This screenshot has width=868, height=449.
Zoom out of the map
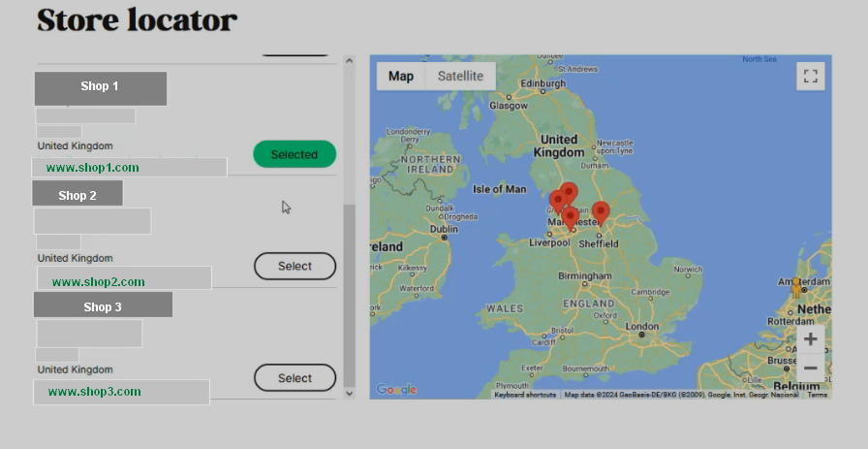coord(811,369)
